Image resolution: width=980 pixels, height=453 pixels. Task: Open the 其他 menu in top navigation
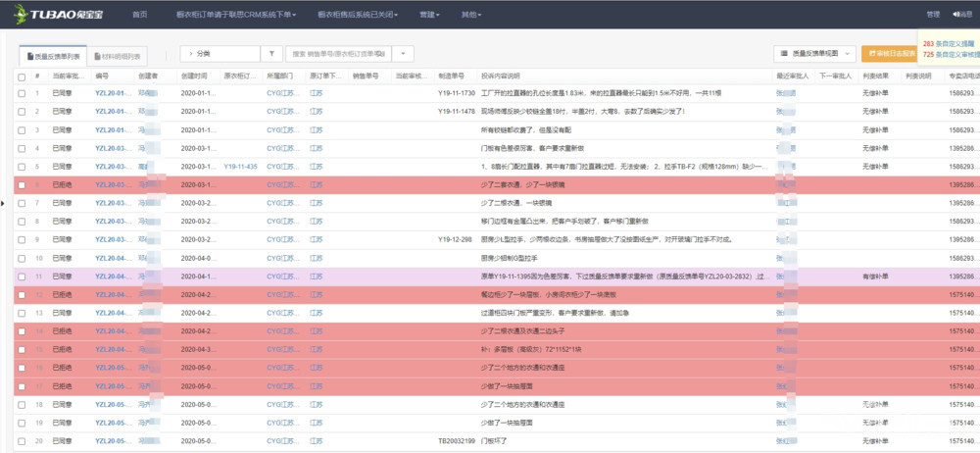(x=471, y=15)
